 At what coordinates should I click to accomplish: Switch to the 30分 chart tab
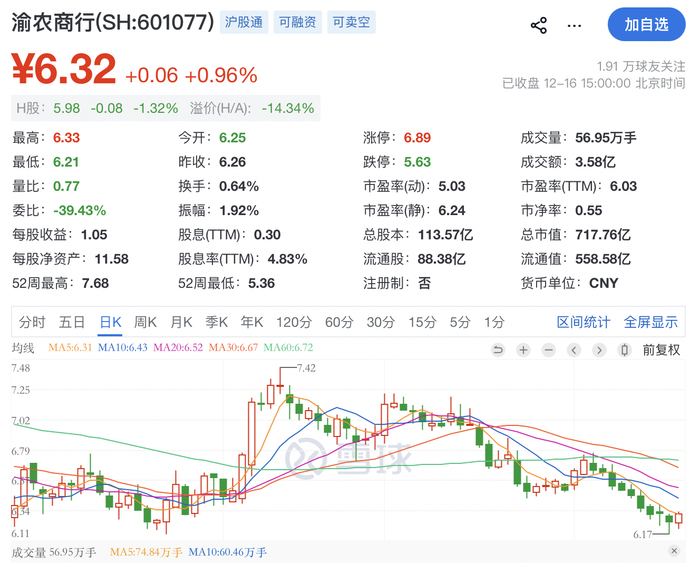click(x=381, y=322)
